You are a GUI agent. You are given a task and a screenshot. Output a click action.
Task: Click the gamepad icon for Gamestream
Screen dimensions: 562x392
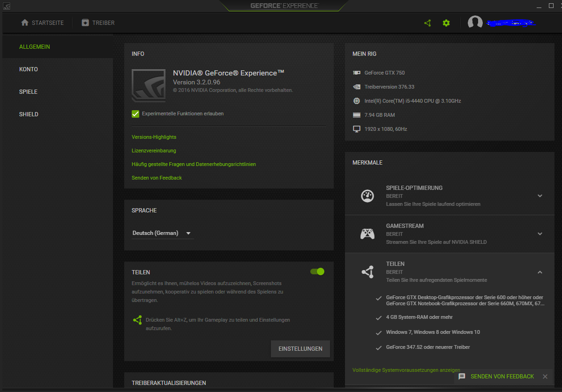click(367, 234)
